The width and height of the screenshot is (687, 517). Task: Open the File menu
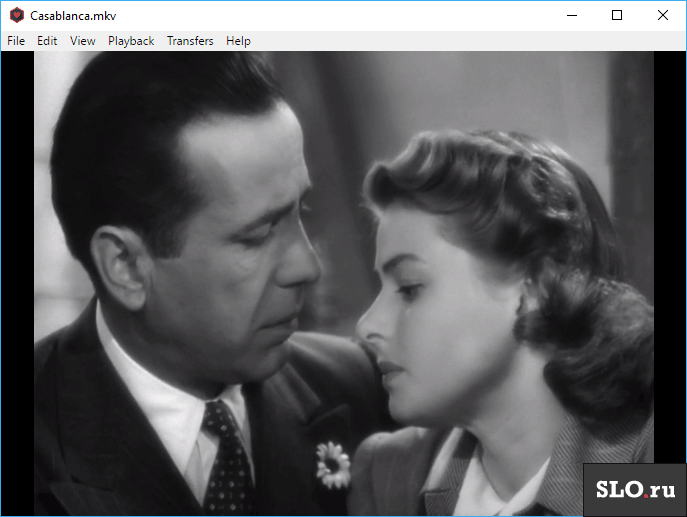pos(16,41)
